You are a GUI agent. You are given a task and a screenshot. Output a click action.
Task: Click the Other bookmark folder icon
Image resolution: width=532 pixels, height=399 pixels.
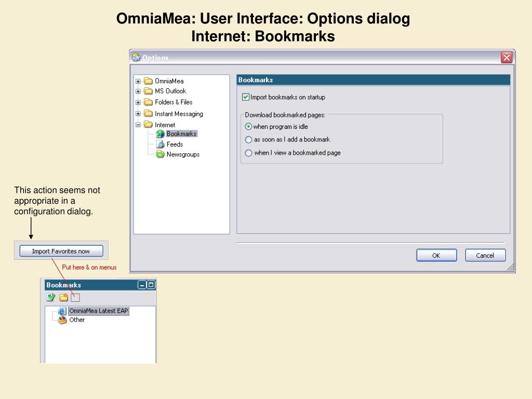62,320
